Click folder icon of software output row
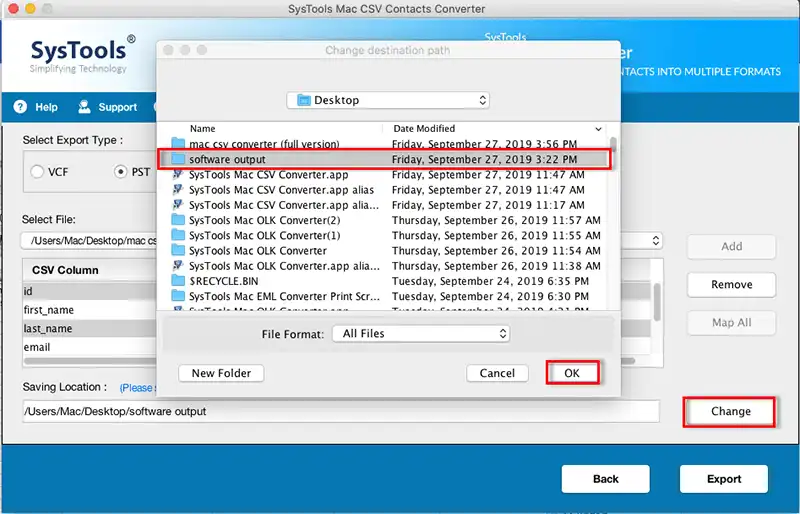 point(178,159)
